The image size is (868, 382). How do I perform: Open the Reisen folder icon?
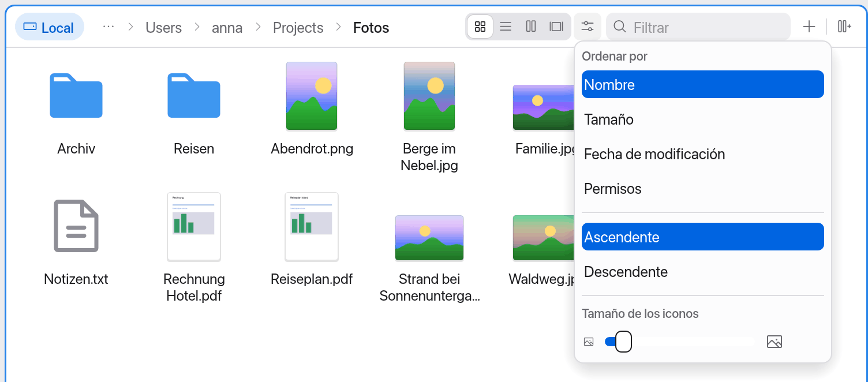[x=194, y=96]
